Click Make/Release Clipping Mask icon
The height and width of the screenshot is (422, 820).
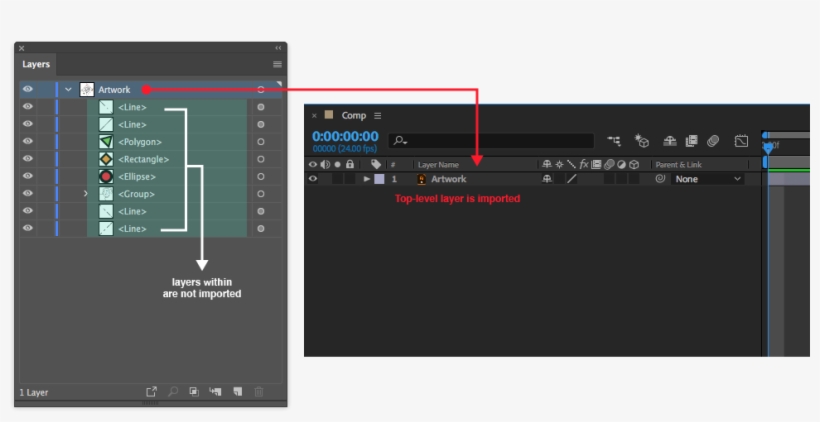(194, 391)
